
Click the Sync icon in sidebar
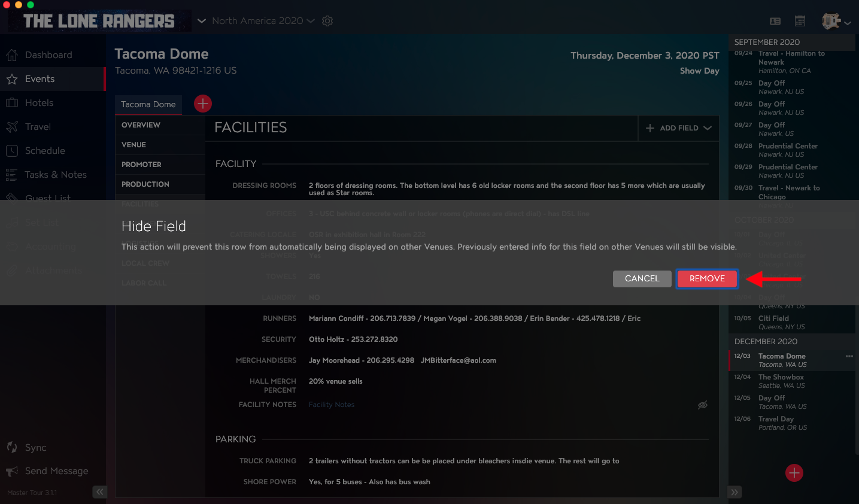point(12,447)
